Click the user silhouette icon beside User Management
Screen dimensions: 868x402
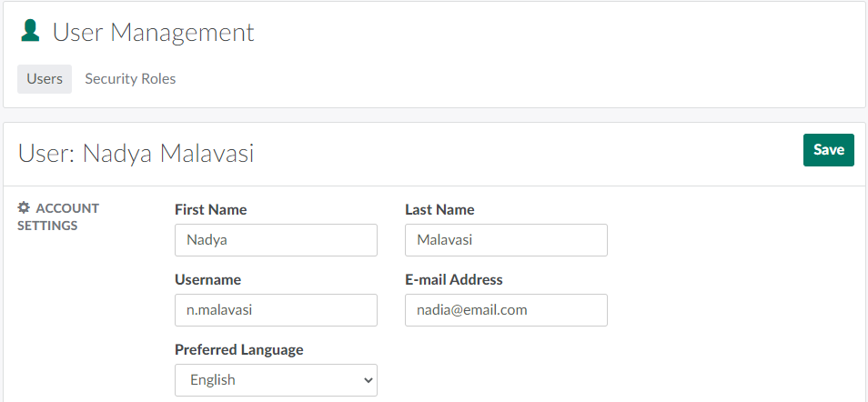pos(31,32)
